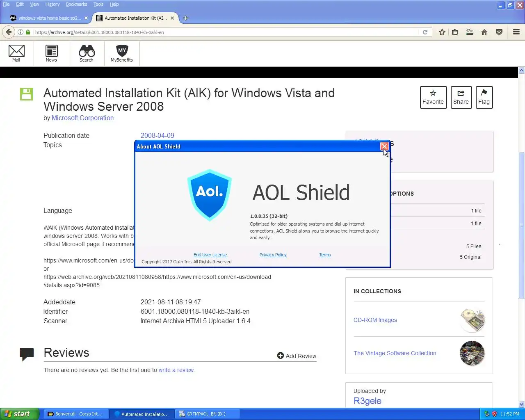
Task: Follow the Microsoft Corporation author link
Action: 82,118
